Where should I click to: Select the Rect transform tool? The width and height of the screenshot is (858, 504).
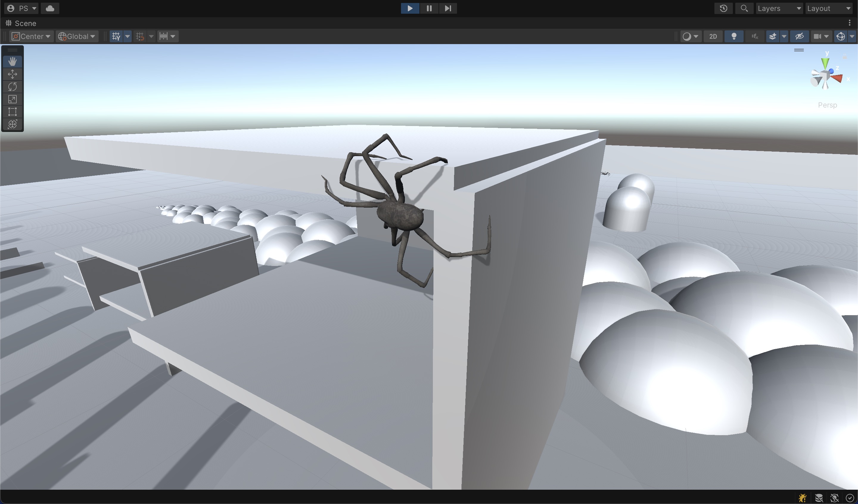click(x=13, y=112)
